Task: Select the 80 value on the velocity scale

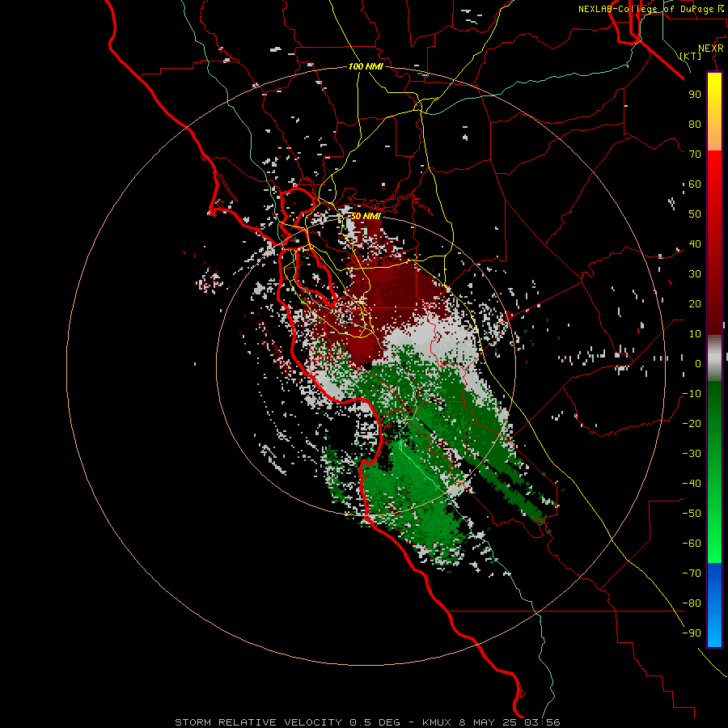Action: pyautogui.click(x=695, y=125)
